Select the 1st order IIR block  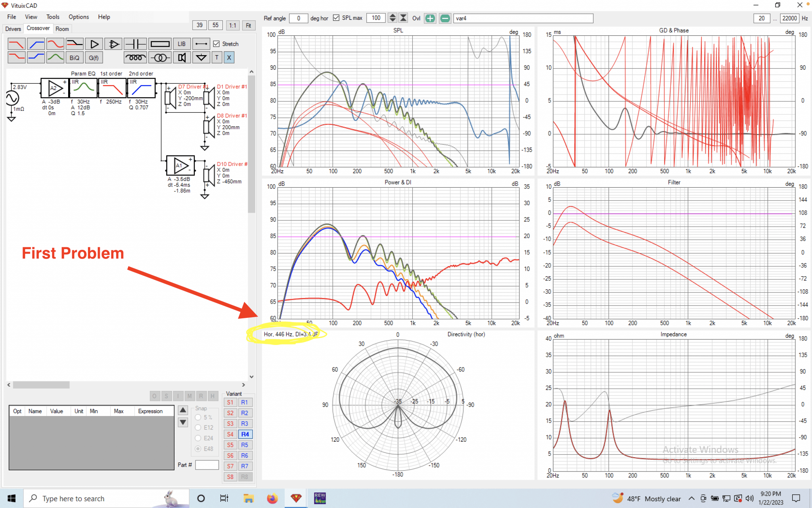click(112, 88)
